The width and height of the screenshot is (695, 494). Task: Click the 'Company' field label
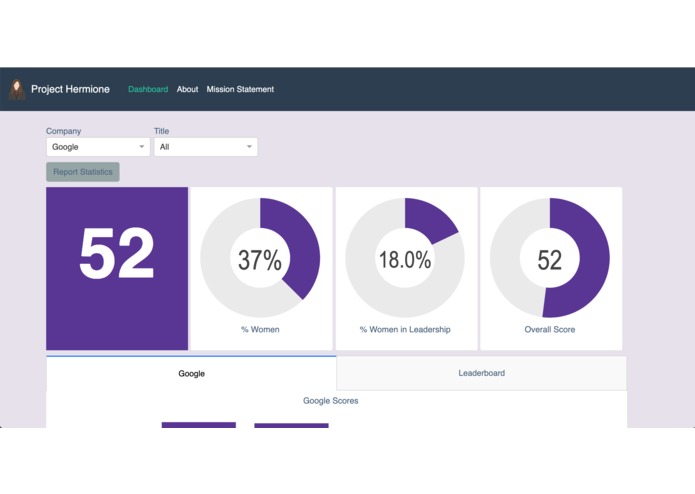click(63, 131)
